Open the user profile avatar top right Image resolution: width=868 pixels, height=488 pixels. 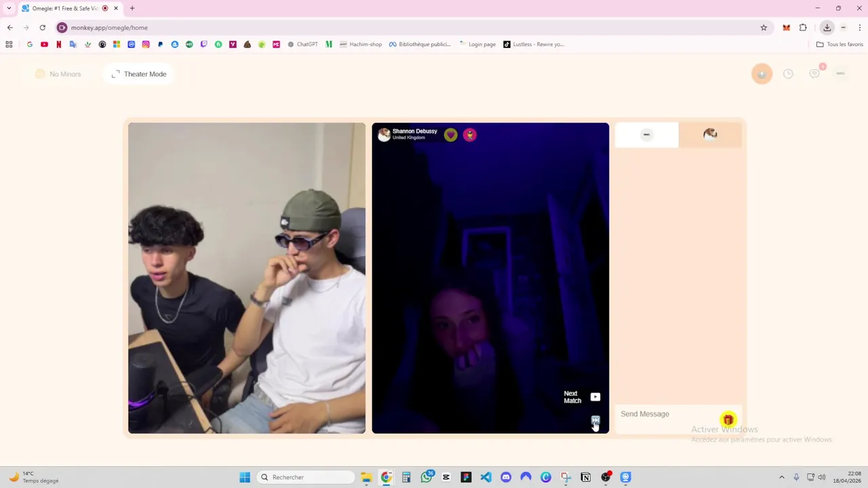[840, 73]
